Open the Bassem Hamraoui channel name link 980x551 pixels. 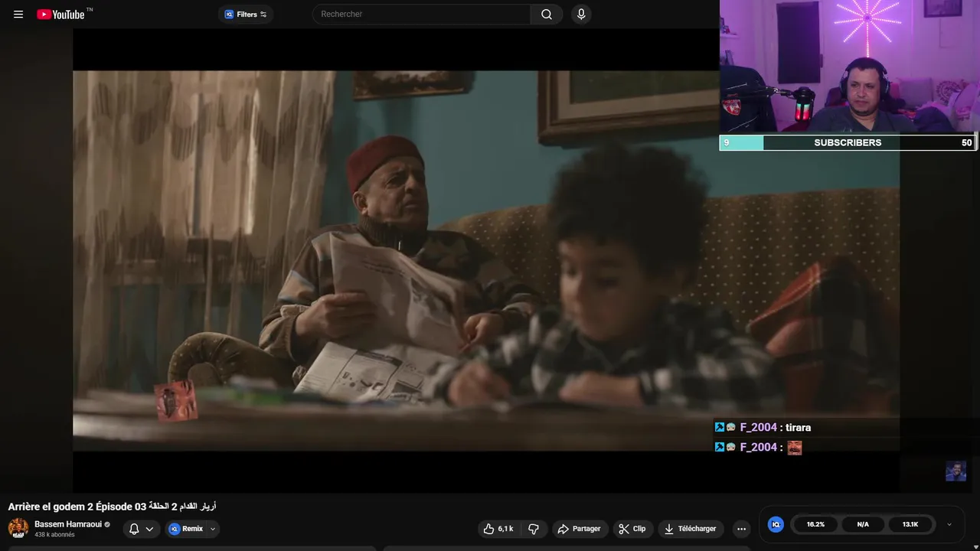[68, 524]
